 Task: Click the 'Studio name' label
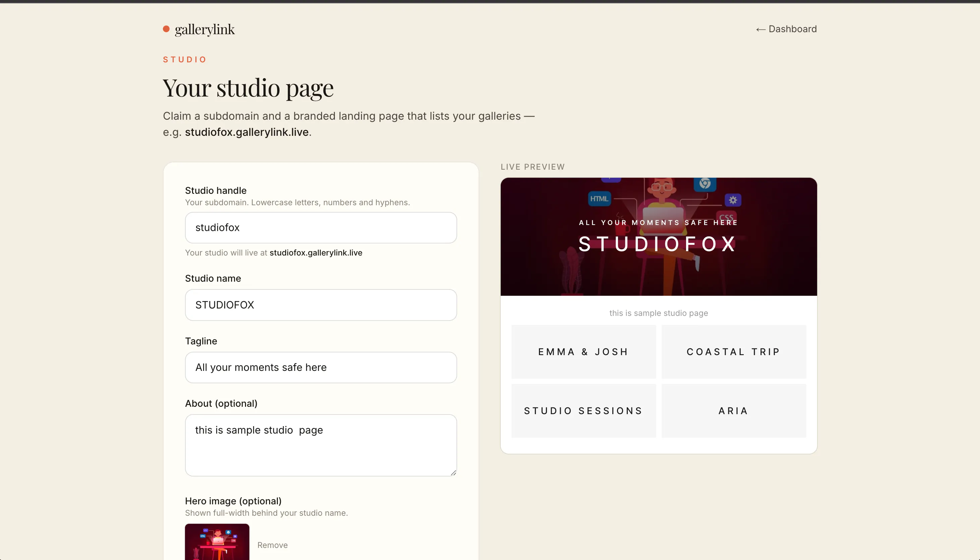[x=213, y=278]
